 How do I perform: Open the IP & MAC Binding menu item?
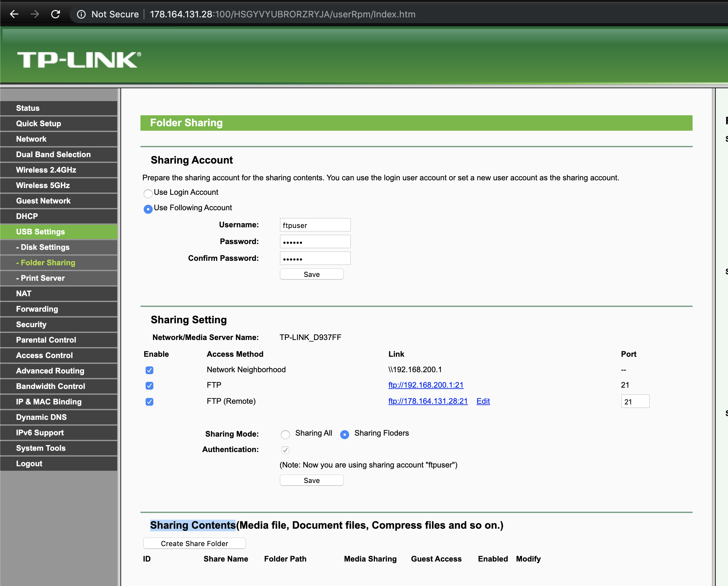pyautogui.click(x=59, y=402)
